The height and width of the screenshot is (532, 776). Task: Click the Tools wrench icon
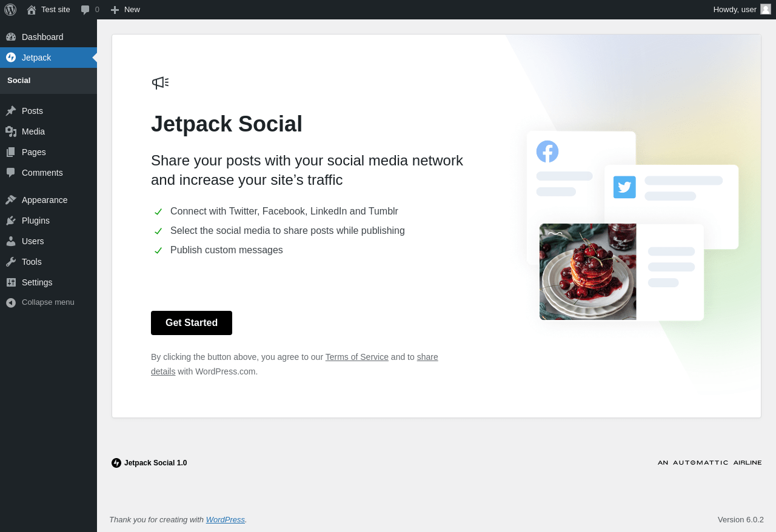pyautogui.click(x=11, y=262)
